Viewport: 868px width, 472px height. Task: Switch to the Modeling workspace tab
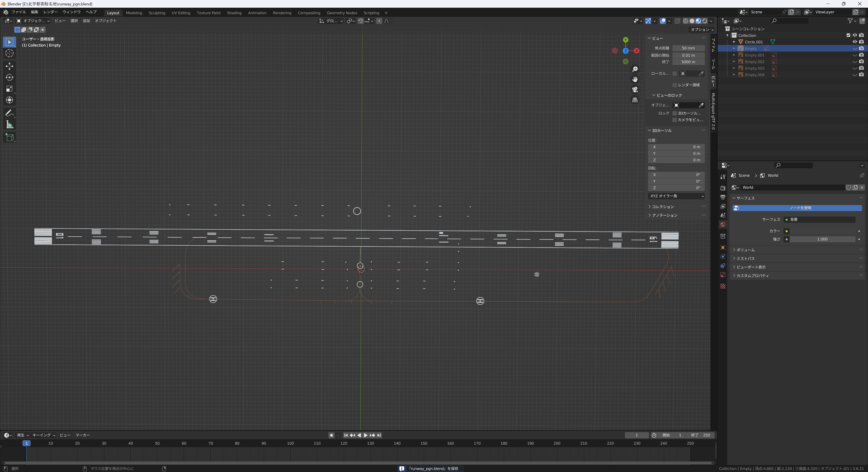coord(134,13)
